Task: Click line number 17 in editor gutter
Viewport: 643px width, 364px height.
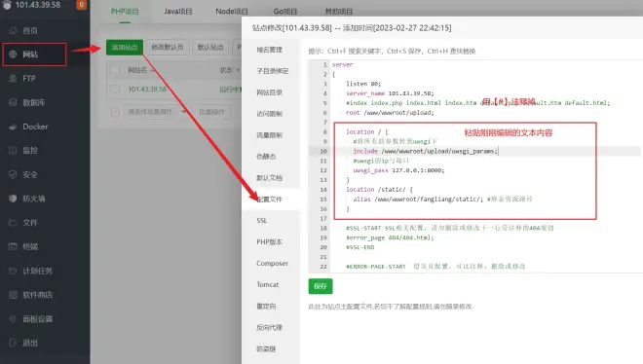Action: click(x=323, y=219)
